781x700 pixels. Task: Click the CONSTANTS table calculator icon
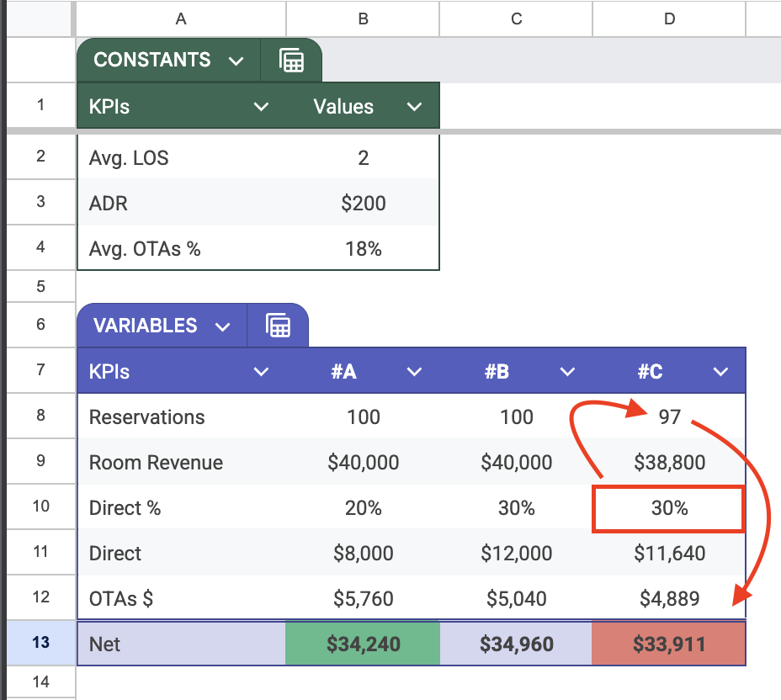coord(291,61)
